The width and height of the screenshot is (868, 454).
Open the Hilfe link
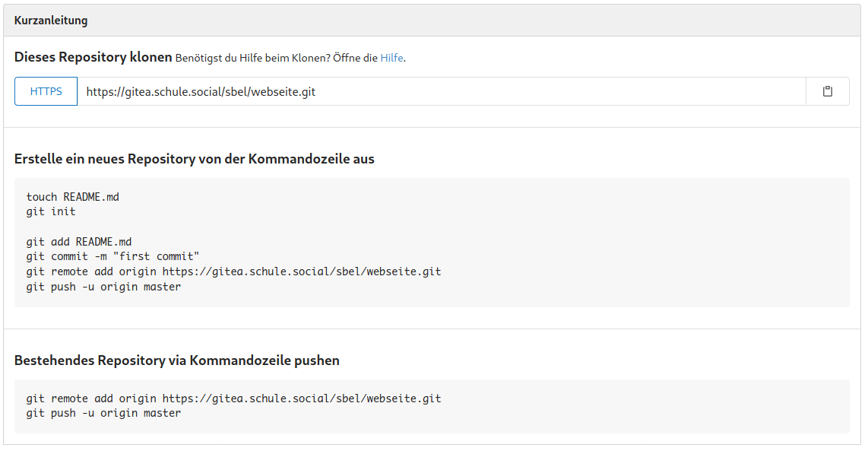[391, 58]
